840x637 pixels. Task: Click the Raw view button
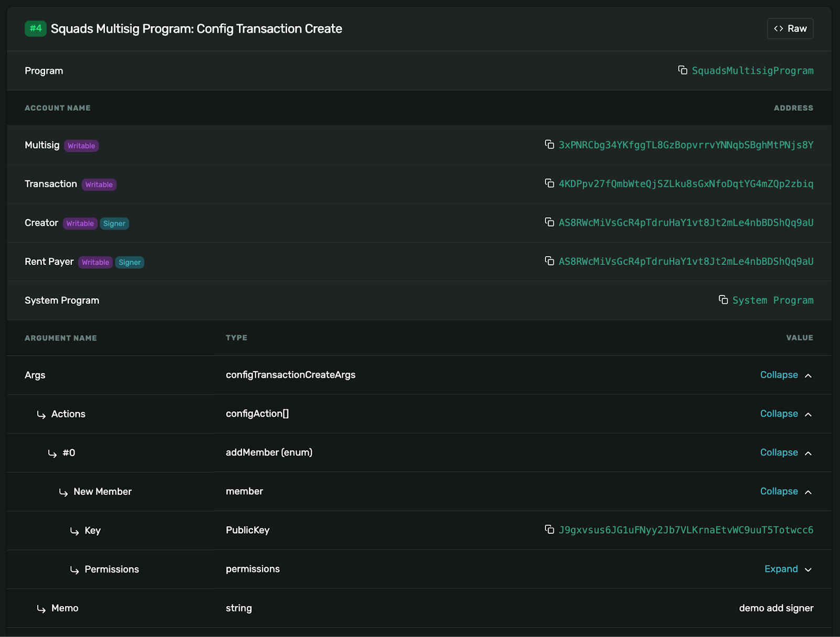coord(790,29)
